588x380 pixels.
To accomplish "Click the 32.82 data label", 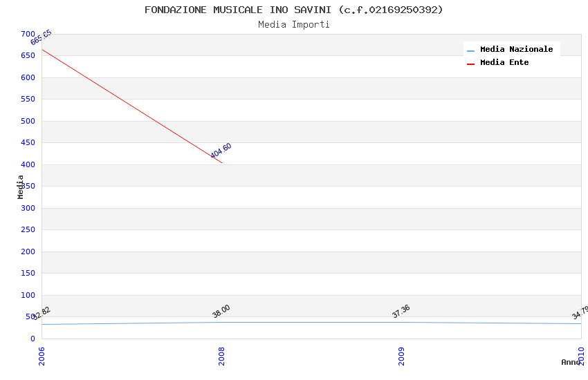I will pyautogui.click(x=41, y=314).
